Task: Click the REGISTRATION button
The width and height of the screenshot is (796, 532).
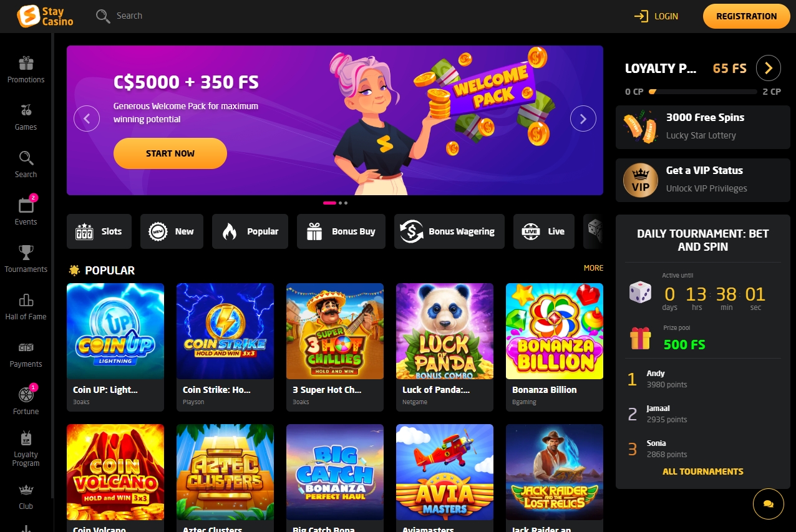Action: click(x=746, y=16)
